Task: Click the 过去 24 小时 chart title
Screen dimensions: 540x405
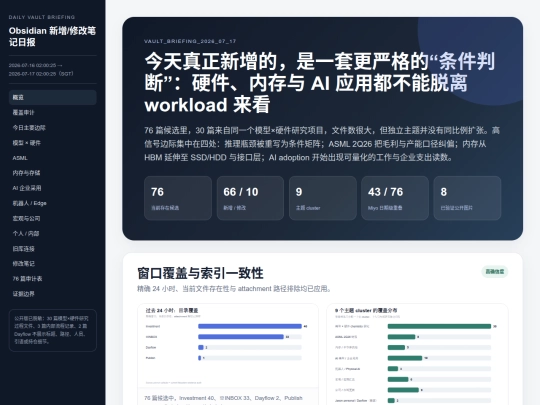Action: [172, 310]
